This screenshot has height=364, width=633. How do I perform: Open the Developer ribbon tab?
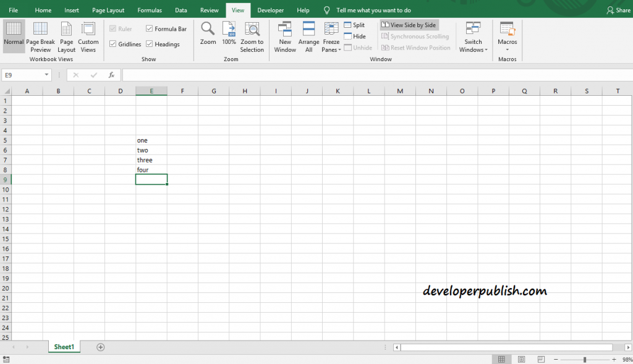pos(270,10)
